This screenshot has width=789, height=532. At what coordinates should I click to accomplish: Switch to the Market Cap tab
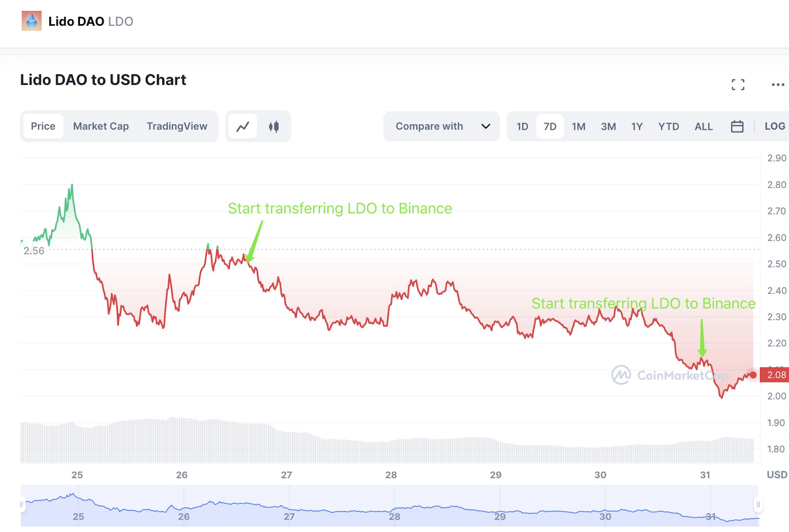(x=101, y=126)
